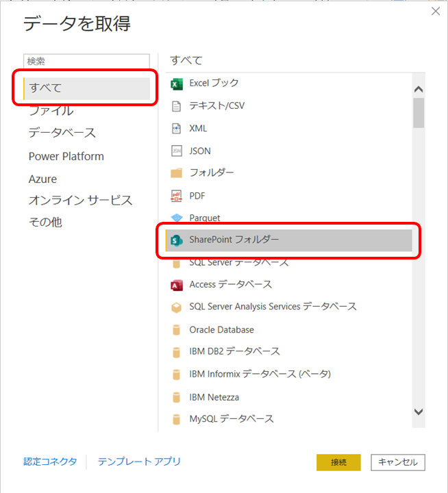The width and height of the screenshot is (448, 493).
Task: Click the XML file icon
Action: (x=177, y=129)
